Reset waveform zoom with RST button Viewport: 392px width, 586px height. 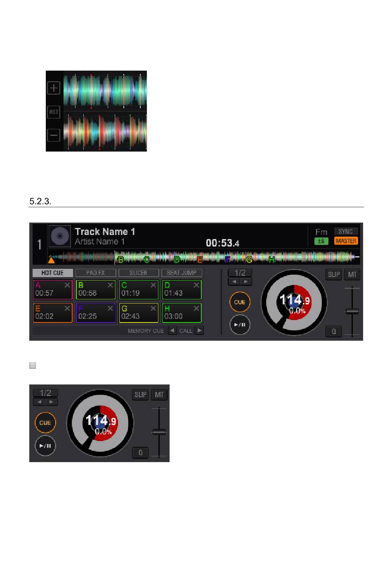point(54,112)
